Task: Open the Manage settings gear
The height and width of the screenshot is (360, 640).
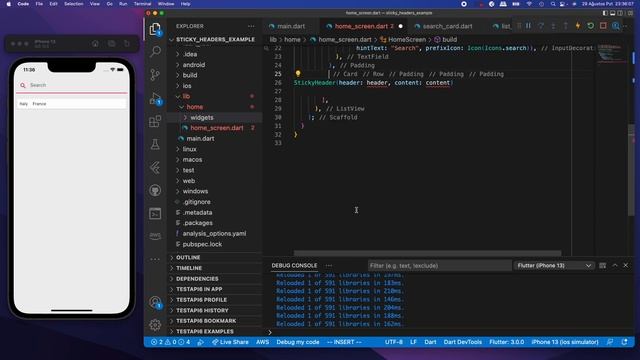Action: coord(155,325)
